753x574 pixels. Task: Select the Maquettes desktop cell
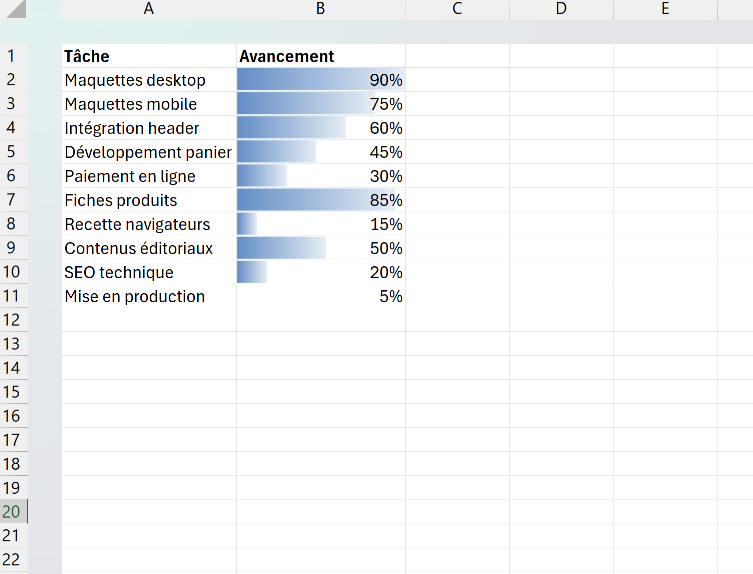[x=149, y=80]
